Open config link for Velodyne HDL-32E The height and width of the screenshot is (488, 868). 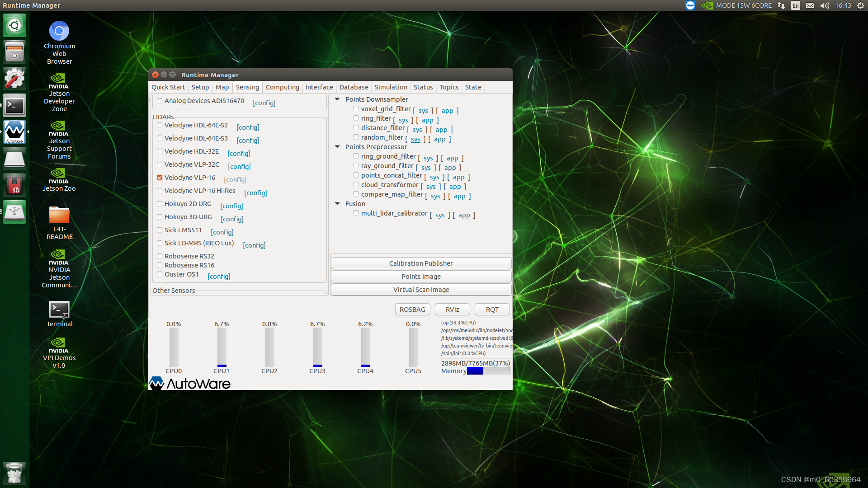pos(239,154)
